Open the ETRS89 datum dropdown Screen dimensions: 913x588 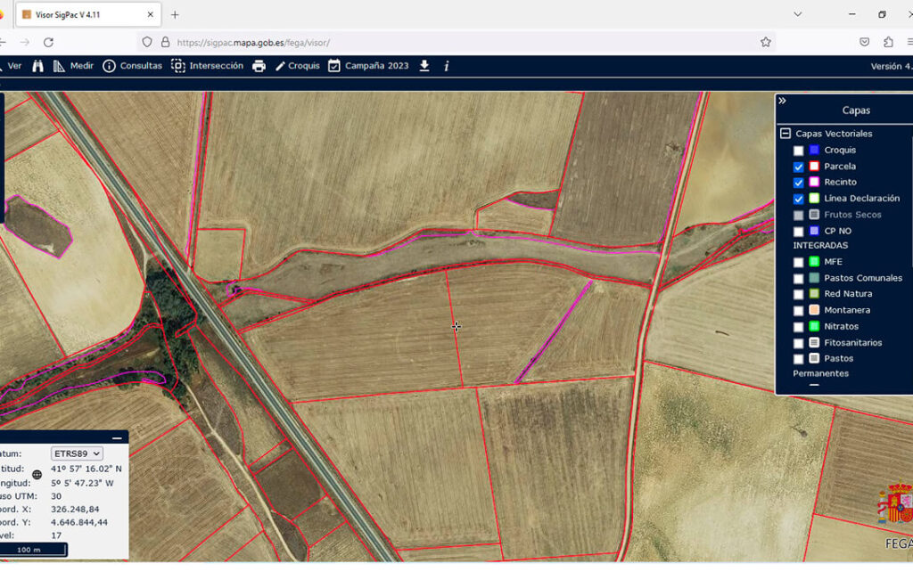click(x=78, y=453)
